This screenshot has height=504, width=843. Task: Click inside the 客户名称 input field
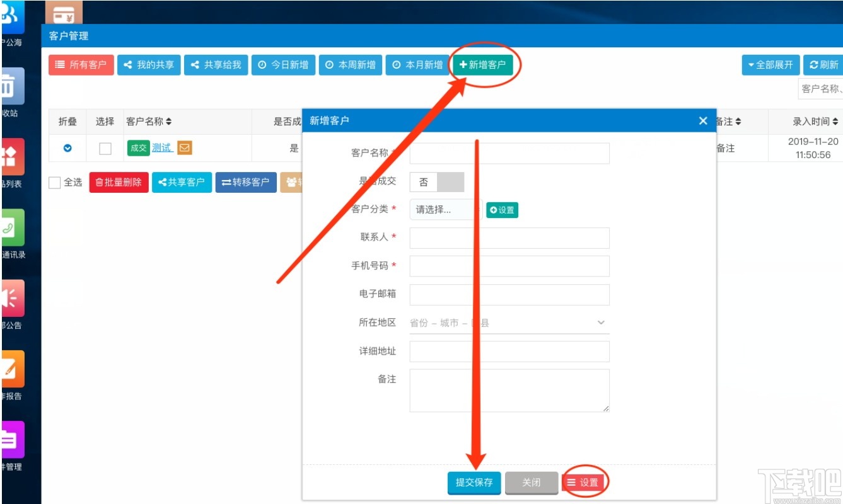pyautogui.click(x=508, y=153)
